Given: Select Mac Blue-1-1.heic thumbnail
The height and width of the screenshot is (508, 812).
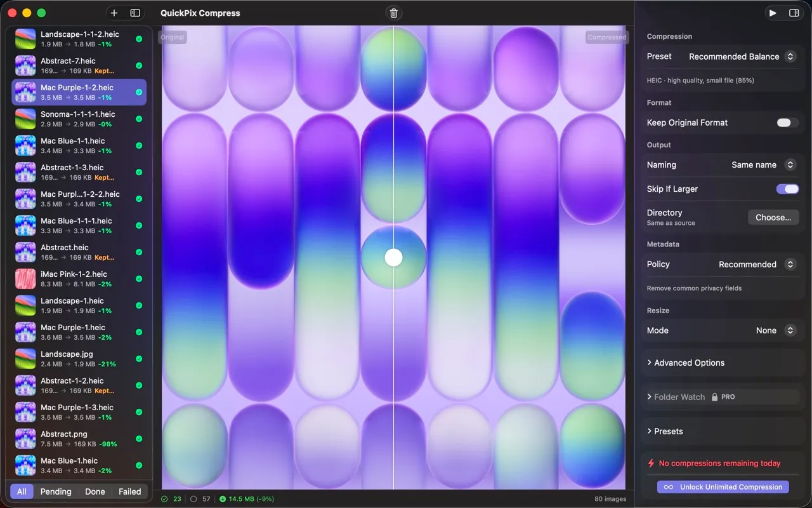Looking at the screenshot, I should [x=25, y=145].
